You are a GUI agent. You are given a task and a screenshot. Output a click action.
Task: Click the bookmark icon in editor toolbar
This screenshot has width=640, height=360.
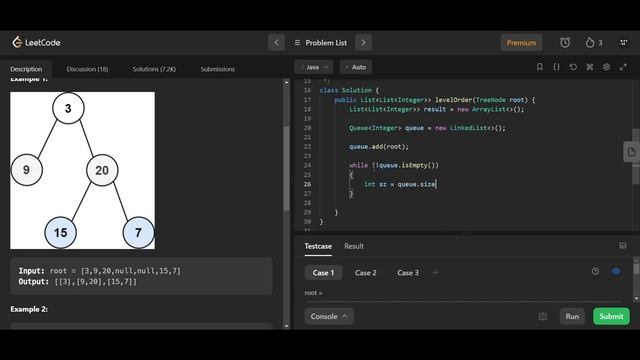click(x=540, y=67)
